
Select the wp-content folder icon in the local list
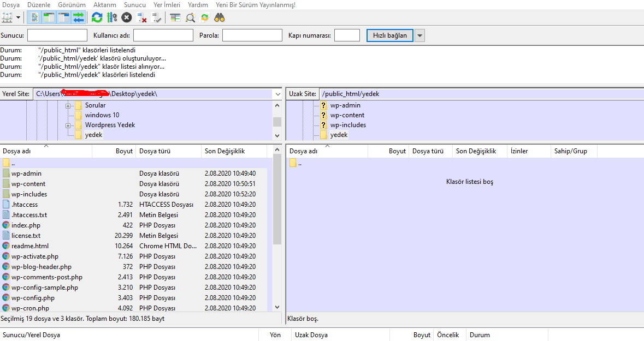(x=6, y=184)
